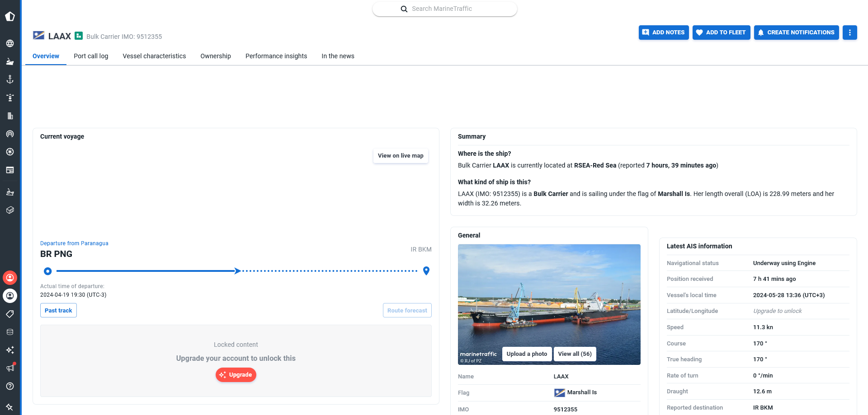Screen dimensions: 868x415
Task: Click the ship-on-waves icon in the sidebar
Action: 10,192
